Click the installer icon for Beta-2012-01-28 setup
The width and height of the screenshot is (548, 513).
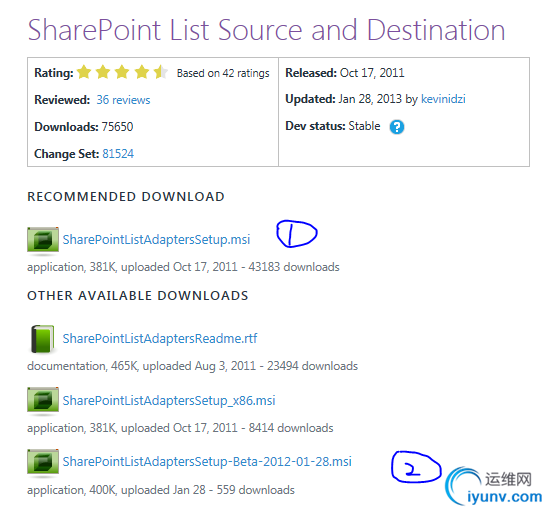pos(43,462)
